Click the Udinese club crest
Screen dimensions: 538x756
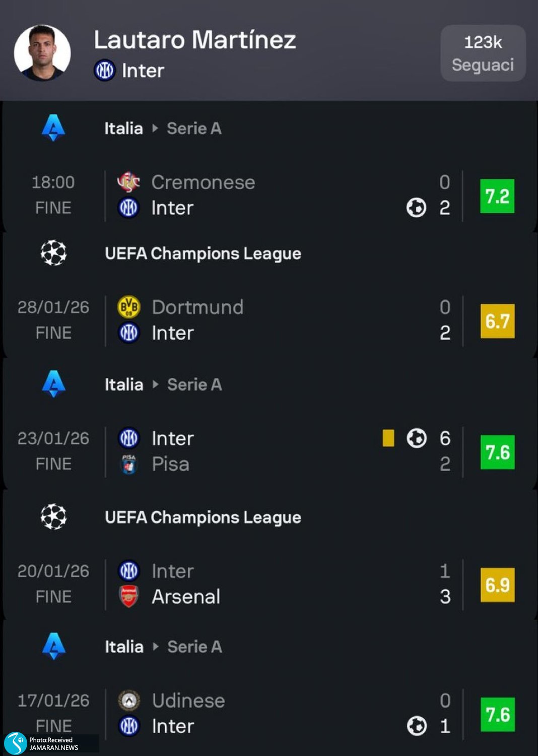click(129, 701)
